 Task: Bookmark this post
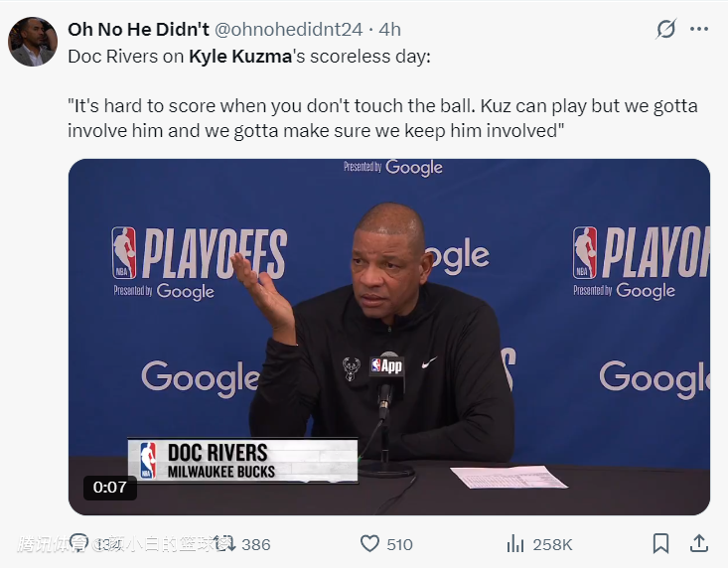click(x=660, y=543)
